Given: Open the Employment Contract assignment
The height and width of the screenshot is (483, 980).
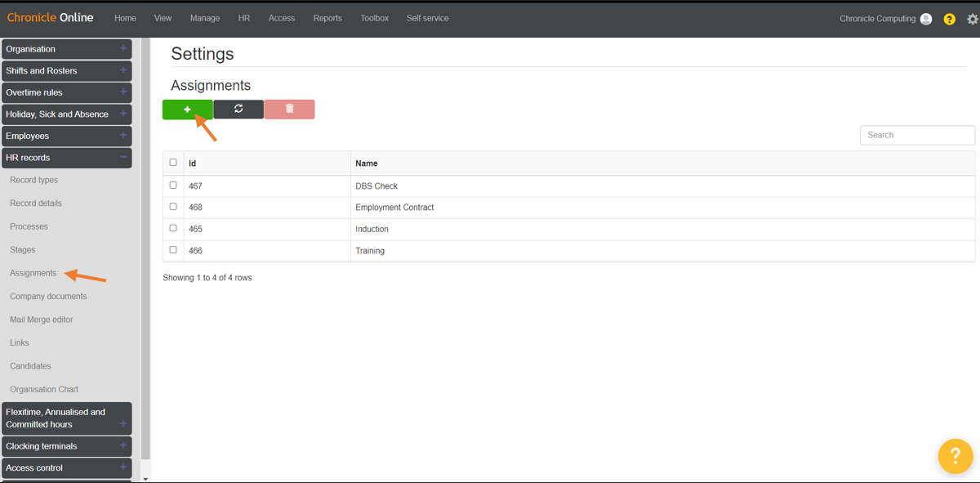Looking at the screenshot, I should [x=394, y=207].
